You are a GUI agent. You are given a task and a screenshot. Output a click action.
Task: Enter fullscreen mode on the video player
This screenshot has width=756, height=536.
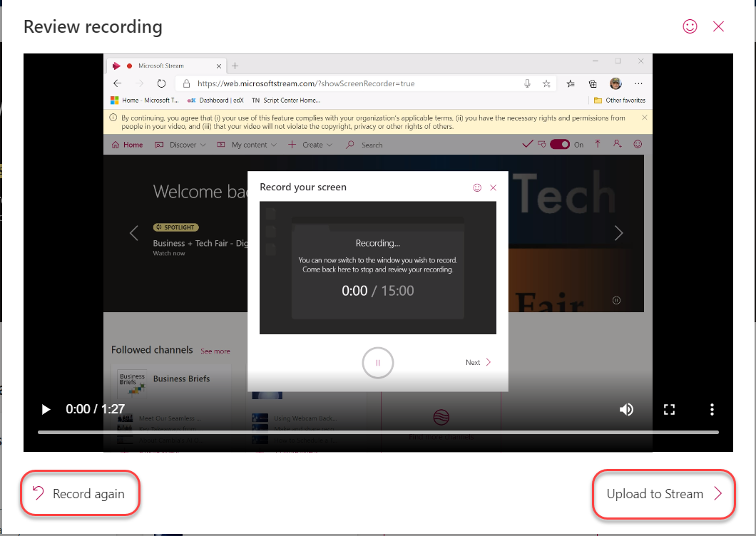669,409
